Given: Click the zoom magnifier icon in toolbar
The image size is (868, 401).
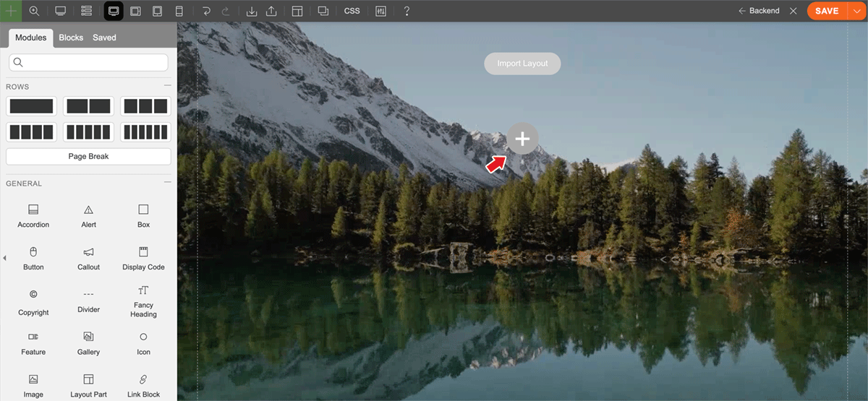Looking at the screenshot, I should (34, 11).
